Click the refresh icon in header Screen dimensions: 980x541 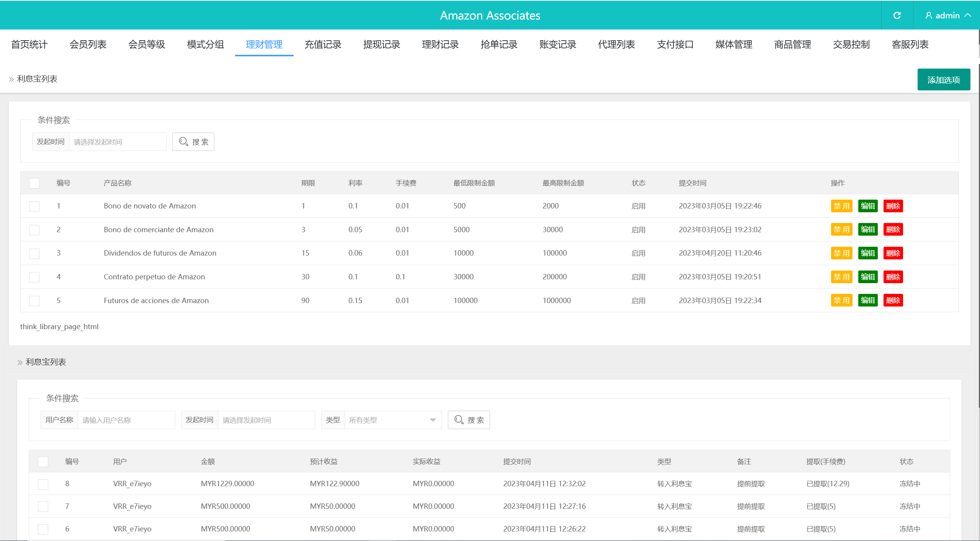click(897, 15)
